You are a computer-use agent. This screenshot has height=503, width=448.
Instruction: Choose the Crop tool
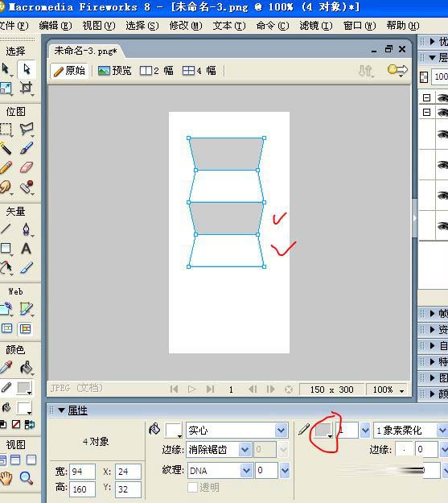26,87
